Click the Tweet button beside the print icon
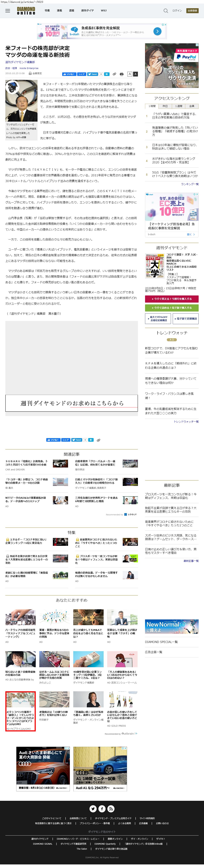 coord(93,74)
